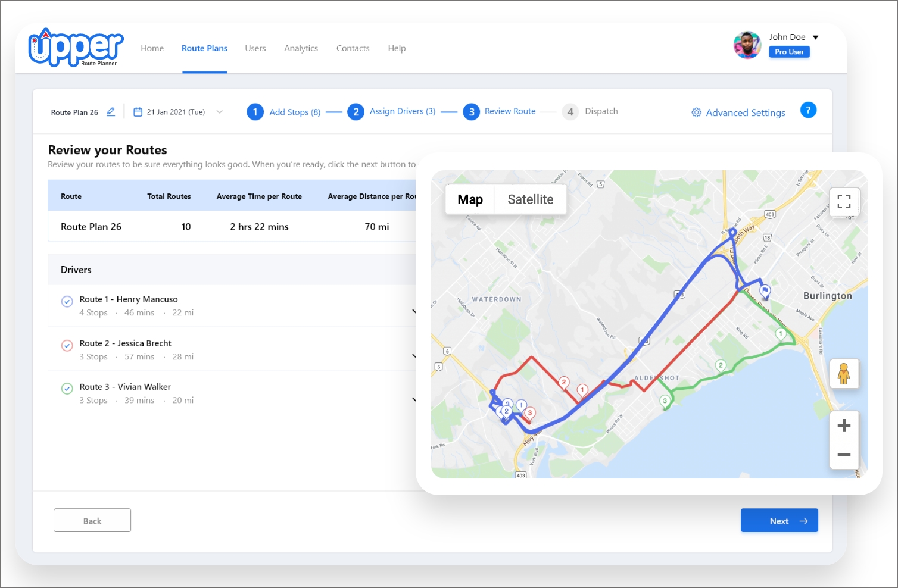Viewport: 898px width, 588px height.
Task: Click 21 Jan 2021 (Tue) date text
Action: (176, 112)
